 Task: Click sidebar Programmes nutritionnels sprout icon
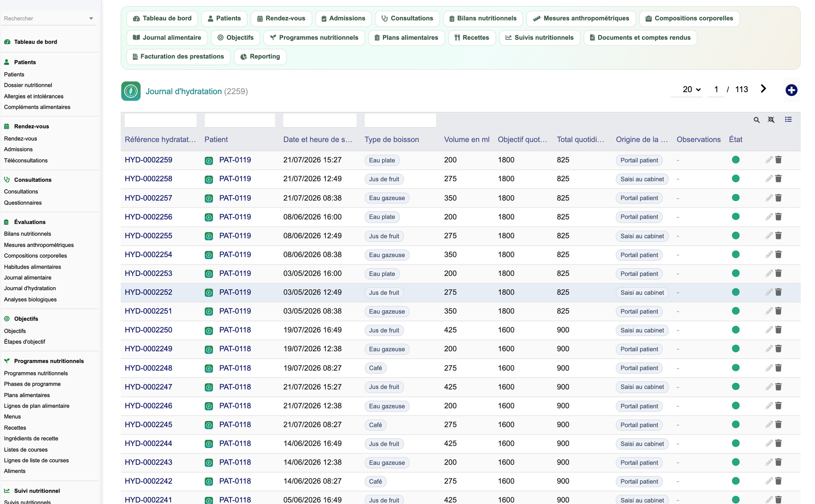[7, 361]
